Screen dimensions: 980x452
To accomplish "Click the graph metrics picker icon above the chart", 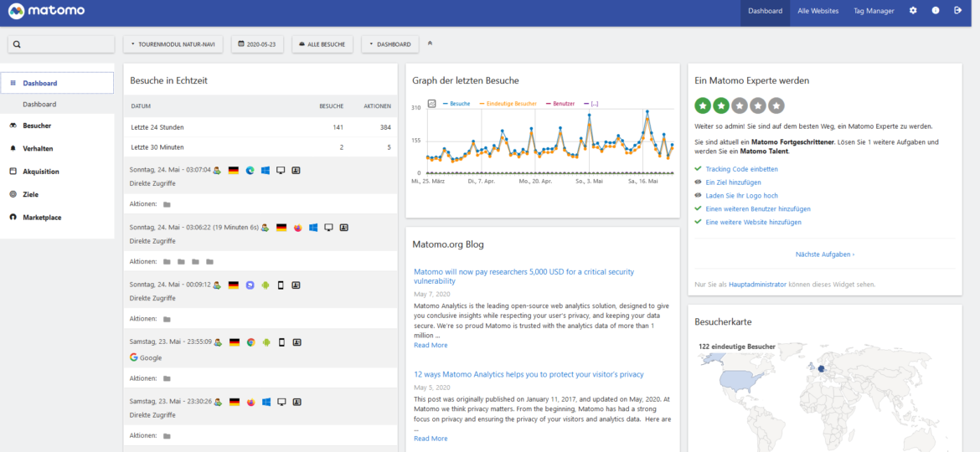I will 432,104.
